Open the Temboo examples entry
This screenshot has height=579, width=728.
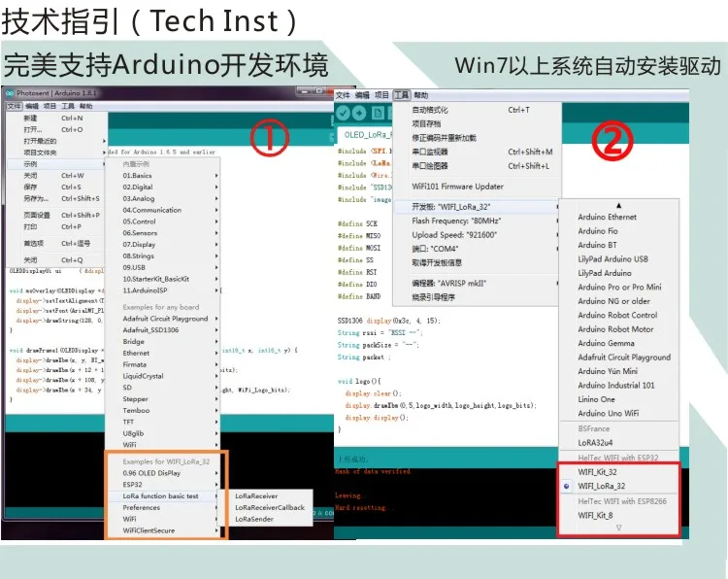[162, 410]
